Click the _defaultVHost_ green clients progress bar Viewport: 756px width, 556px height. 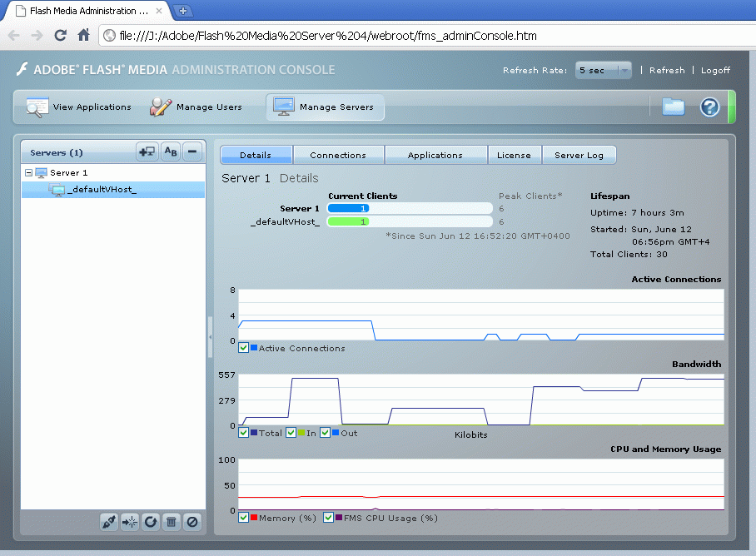coord(348,221)
